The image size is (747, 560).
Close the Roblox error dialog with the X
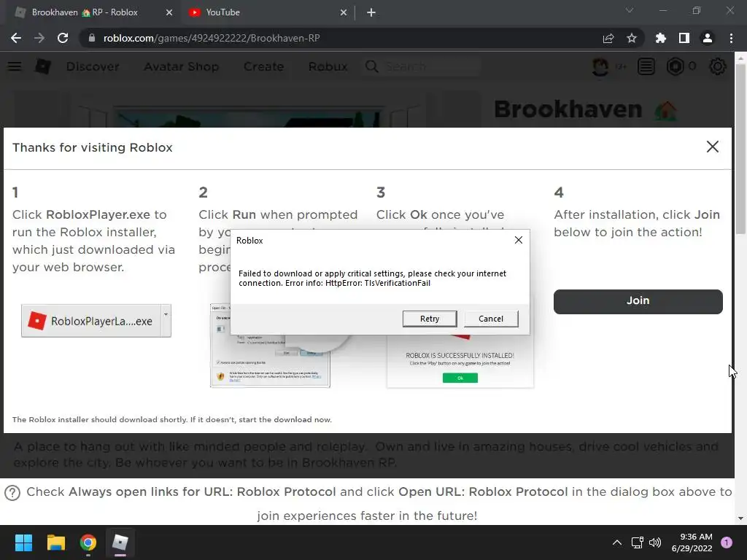519,240
